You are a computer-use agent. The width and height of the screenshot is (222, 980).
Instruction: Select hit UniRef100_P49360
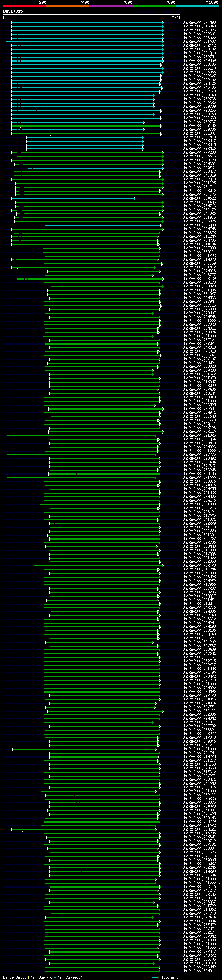pyautogui.click(x=199, y=103)
